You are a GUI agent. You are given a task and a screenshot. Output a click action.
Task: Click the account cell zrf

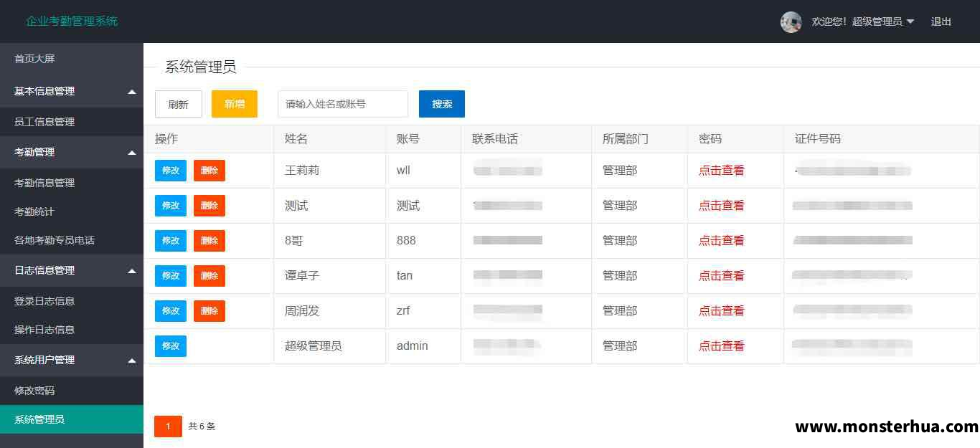click(x=403, y=311)
